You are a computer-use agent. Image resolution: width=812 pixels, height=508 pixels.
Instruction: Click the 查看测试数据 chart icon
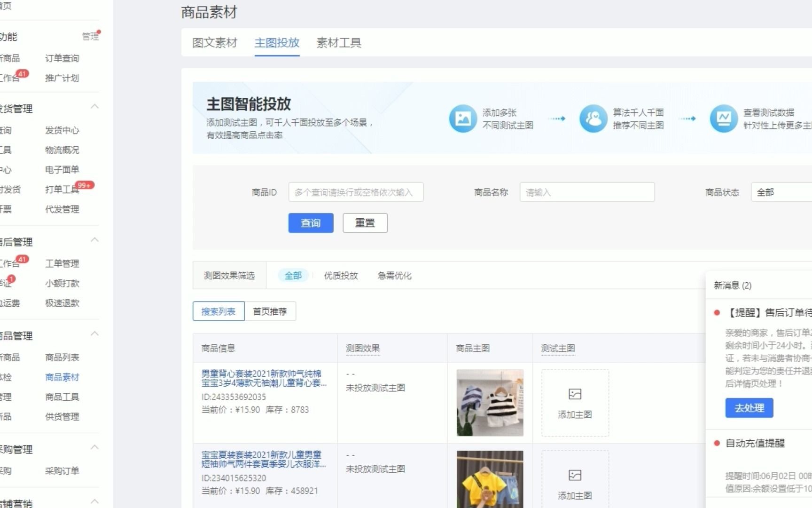tap(724, 119)
